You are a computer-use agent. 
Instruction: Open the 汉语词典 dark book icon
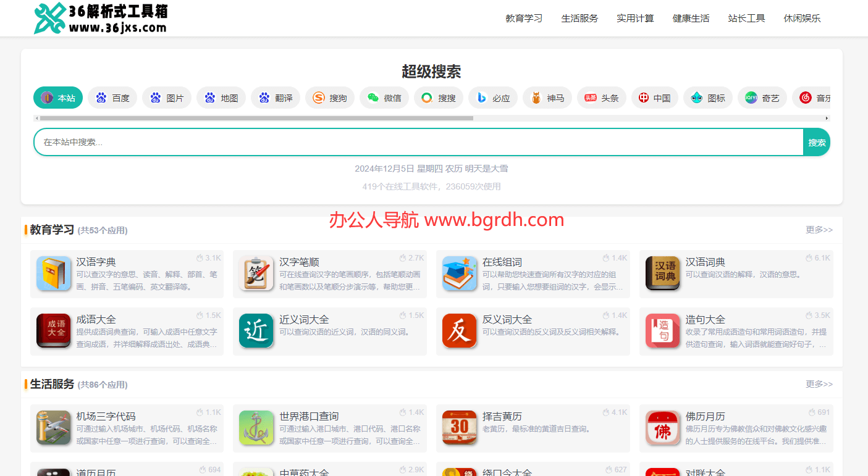tap(663, 273)
